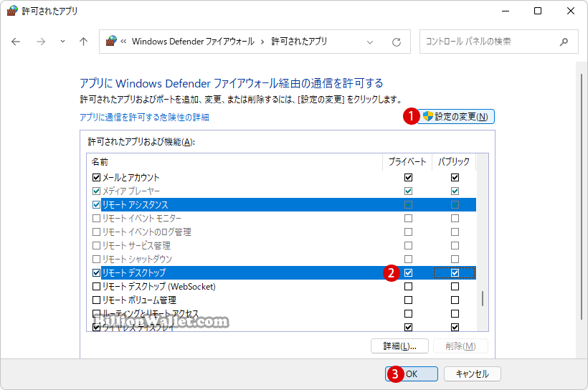Toggle プライベート checkbox for リモート シャットダウン
This screenshot has width=588, height=390.
pyautogui.click(x=409, y=259)
